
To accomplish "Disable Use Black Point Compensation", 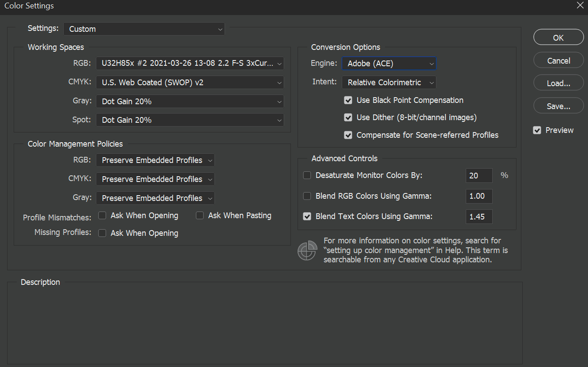I will [348, 100].
